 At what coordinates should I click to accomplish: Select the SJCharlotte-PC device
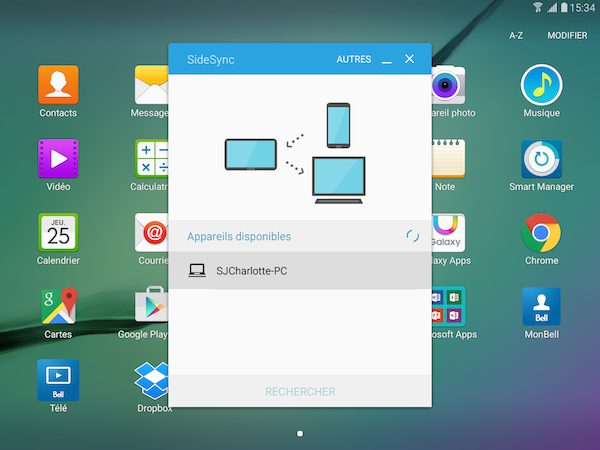(x=300, y=271)
